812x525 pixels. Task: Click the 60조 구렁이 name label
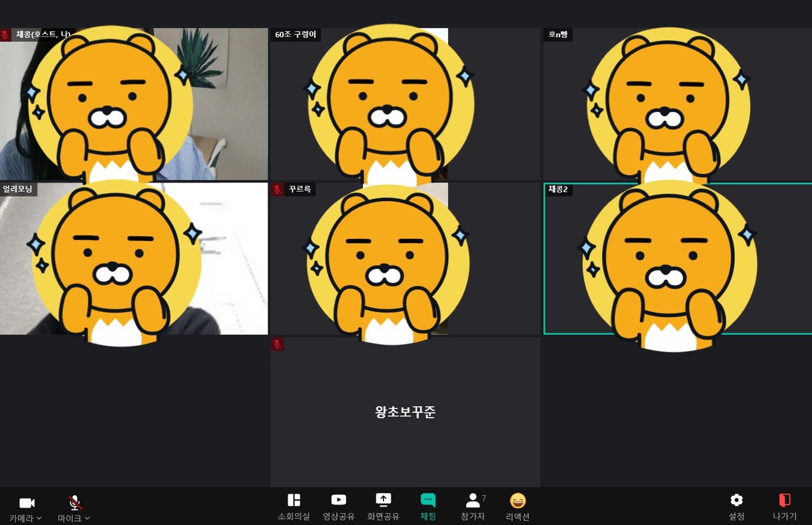tap(296, 34)
